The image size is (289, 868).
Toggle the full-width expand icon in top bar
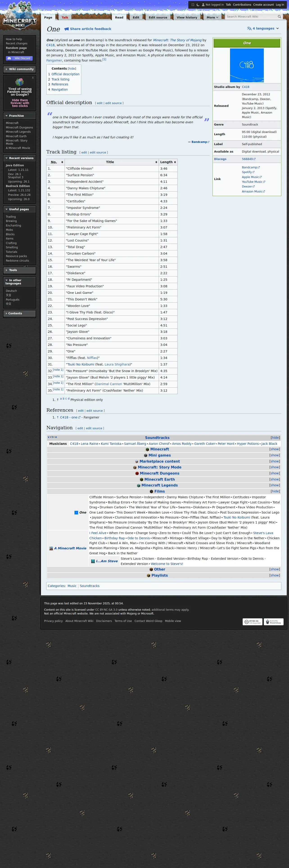pos(193,5)
